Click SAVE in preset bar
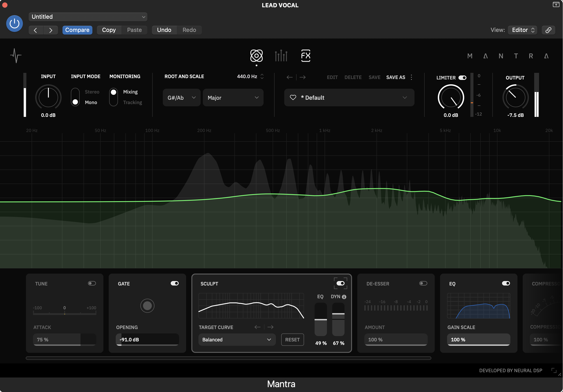The width and height of the screenshot is (563, 392). coord(374,77)
